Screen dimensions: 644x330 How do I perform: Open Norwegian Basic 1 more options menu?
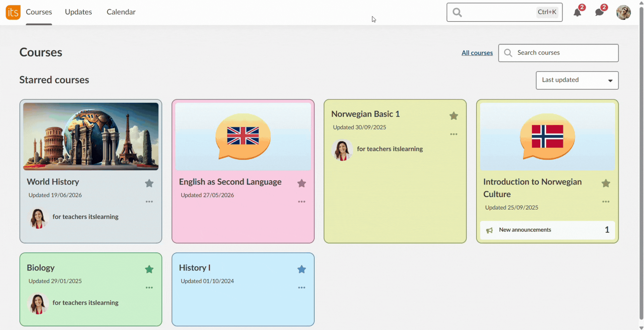(454, 134)
